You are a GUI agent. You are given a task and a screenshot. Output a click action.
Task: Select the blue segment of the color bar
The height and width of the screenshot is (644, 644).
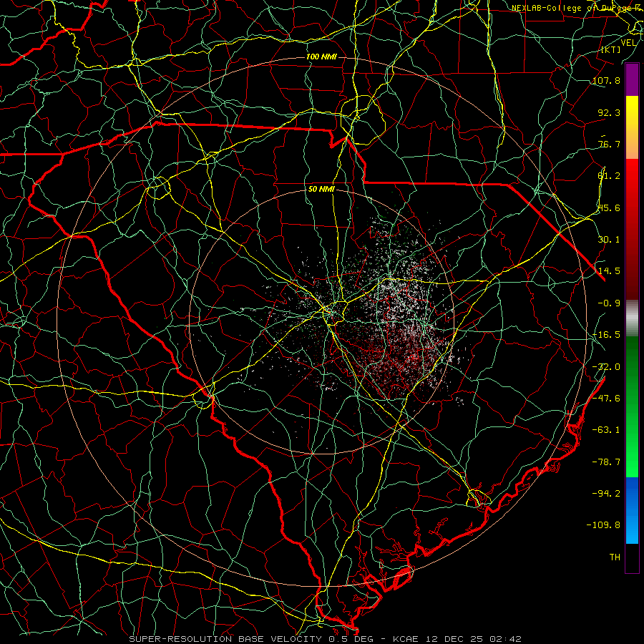[632, 510]
